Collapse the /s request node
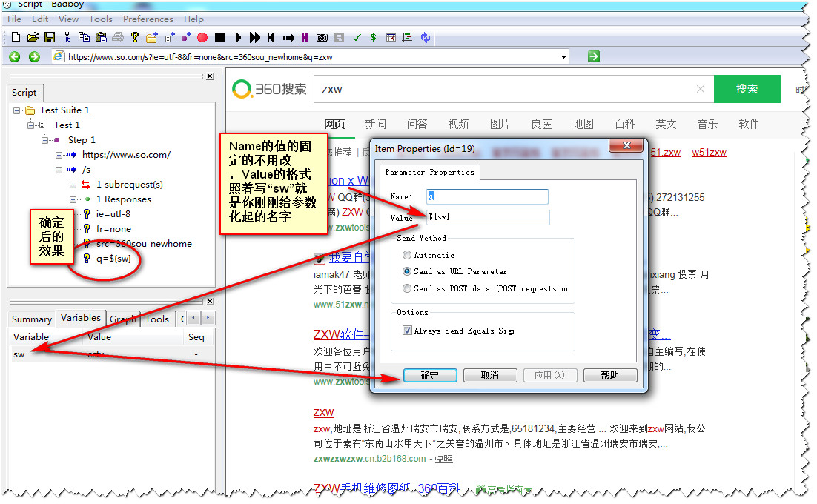Image resolution: width=817 pixels, height=504 pixels. pos(59,170)
